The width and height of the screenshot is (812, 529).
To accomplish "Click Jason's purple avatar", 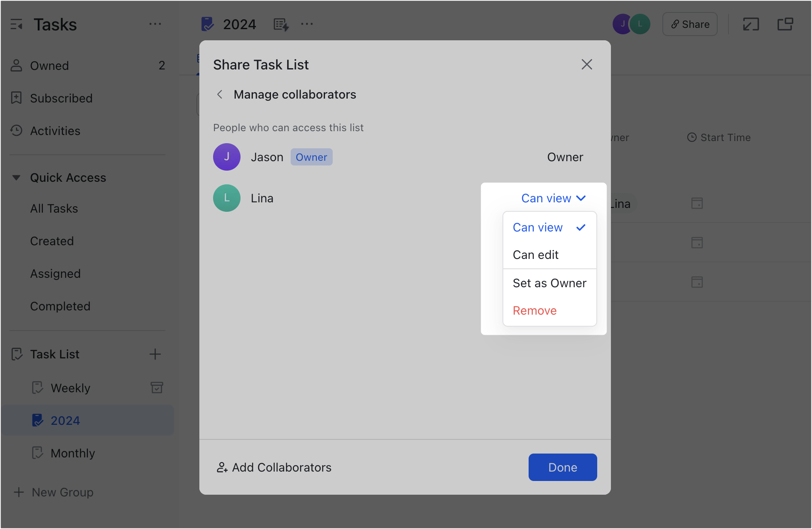I will 227,157.
